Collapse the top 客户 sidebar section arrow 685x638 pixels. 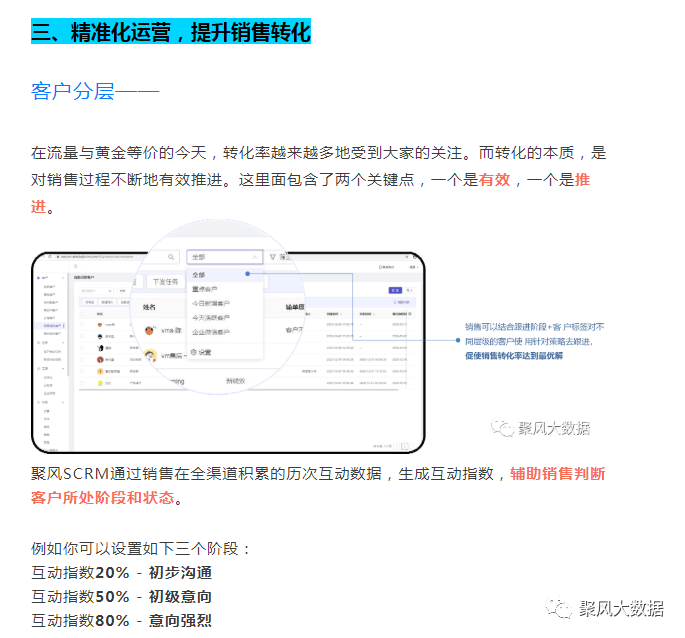[x=63, y=278]
